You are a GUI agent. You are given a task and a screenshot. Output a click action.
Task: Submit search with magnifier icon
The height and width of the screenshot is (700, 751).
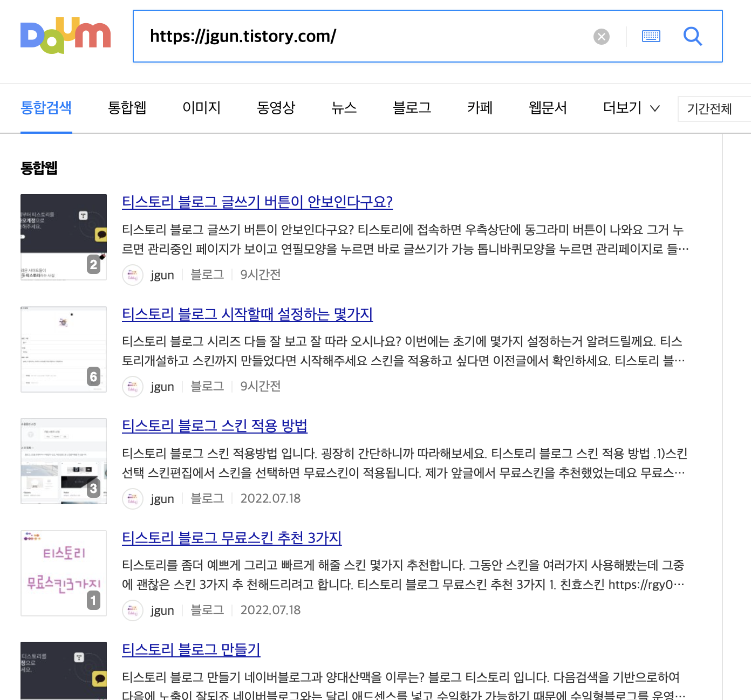click(693, 36)
